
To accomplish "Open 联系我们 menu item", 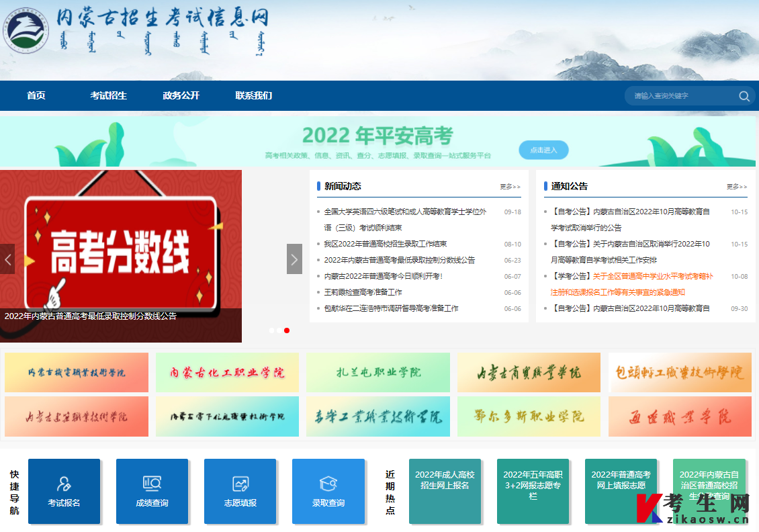I will [x=254, y=95].
